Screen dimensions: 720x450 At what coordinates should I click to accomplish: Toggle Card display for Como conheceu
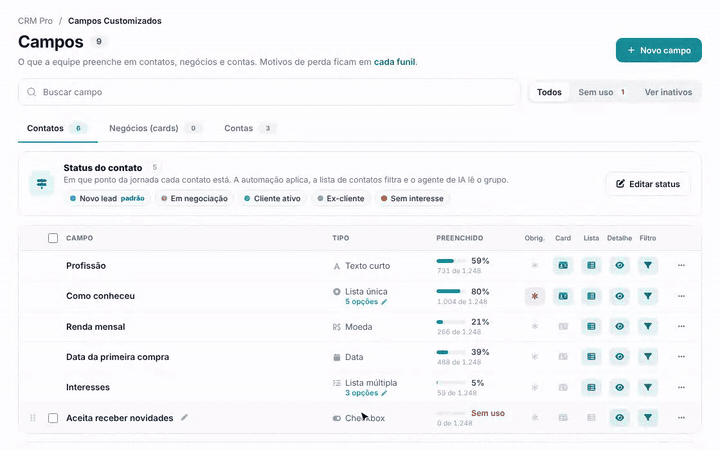(563, 296)
